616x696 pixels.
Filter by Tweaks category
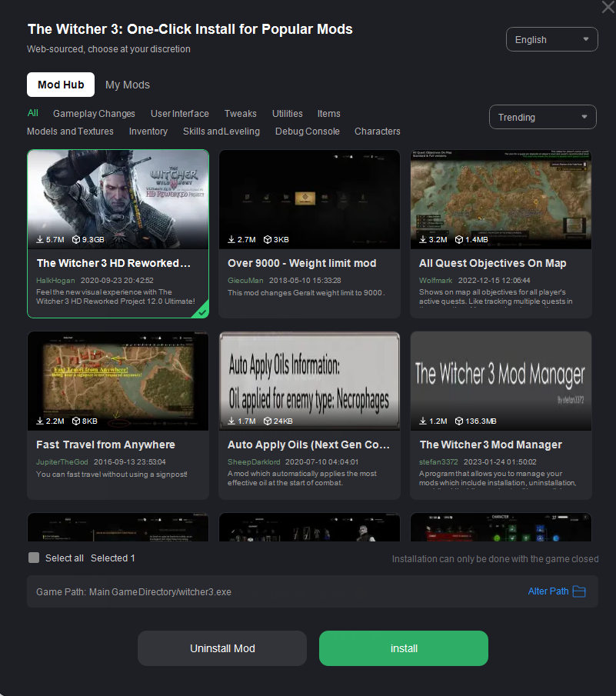[241, 114]
